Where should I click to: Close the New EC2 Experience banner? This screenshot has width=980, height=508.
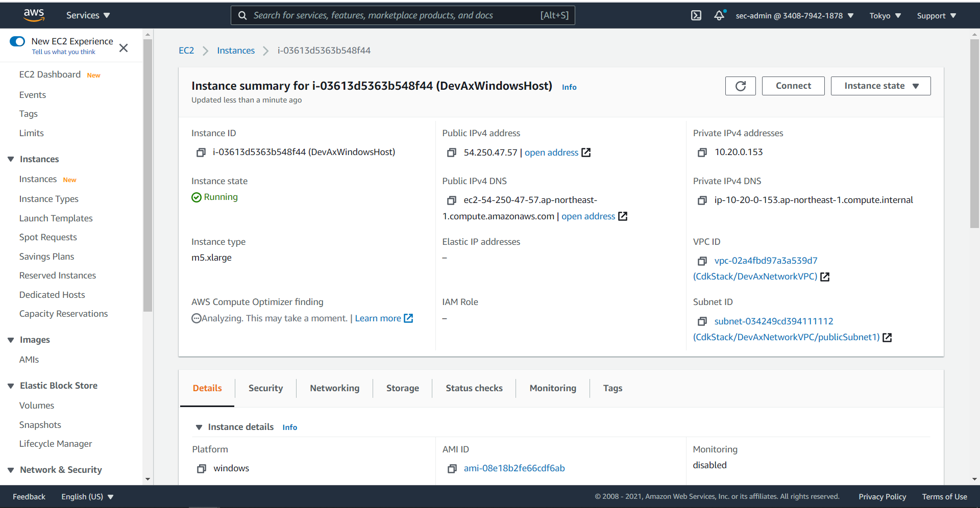pos(124,48)
